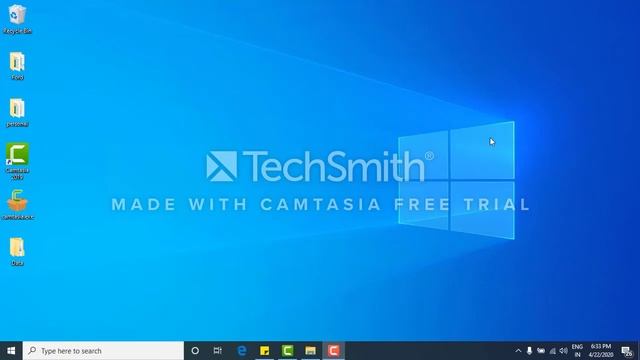The width and height of the screenshot is (640, 360).
Task: Open Cortana from the taskbar
Action: click(x=195, y=351)
